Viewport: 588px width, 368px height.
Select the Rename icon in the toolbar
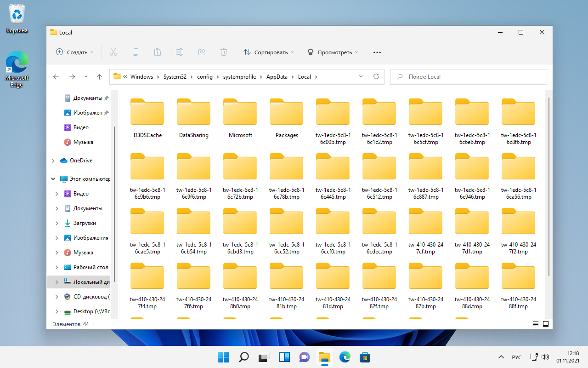pyautogui.click(x=179, y=52)
